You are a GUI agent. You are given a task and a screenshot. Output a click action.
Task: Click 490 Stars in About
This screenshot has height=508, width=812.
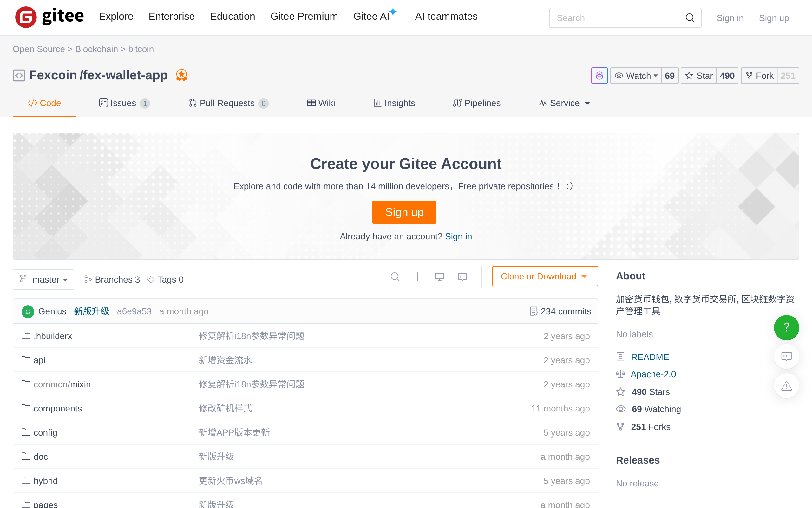click(651, 392)
